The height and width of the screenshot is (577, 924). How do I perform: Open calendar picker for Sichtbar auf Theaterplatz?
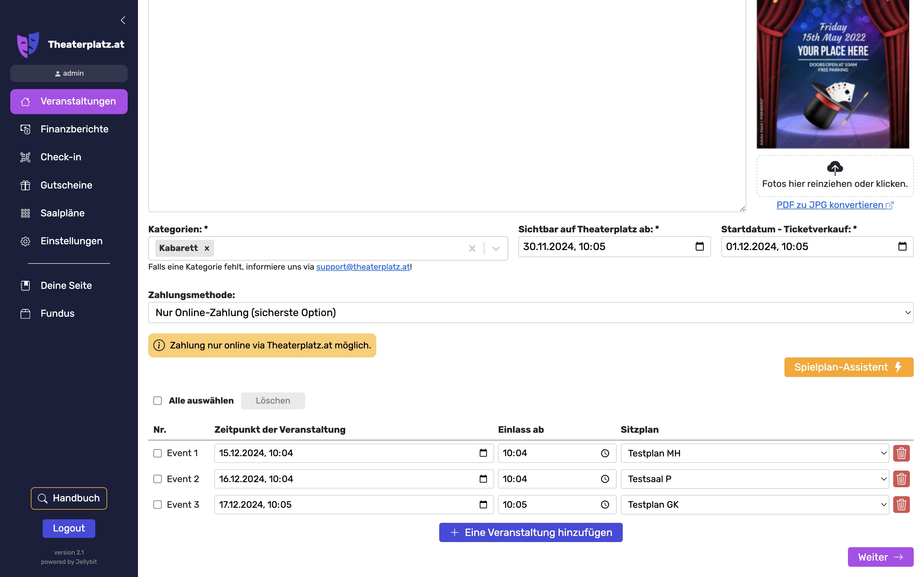pyautogui.click(x=699, y=247)
